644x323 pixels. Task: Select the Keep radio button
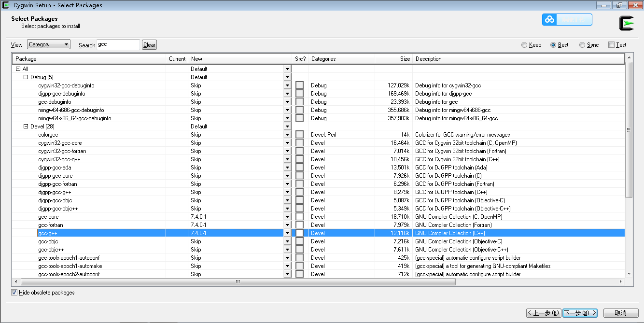point(524,44)
